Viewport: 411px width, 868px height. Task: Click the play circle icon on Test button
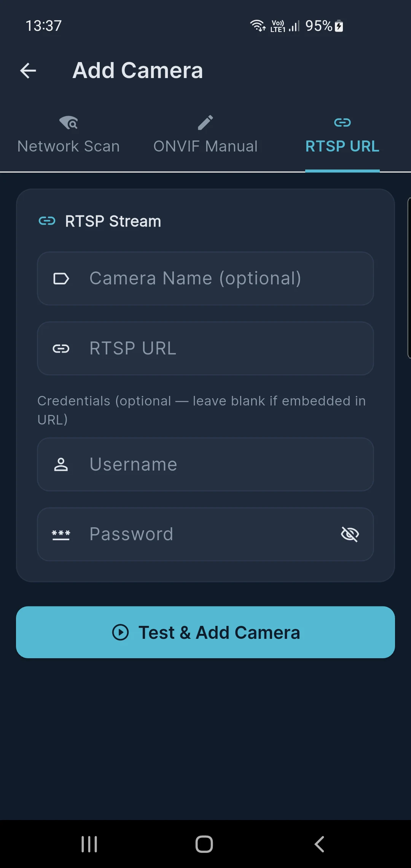pyautogui.click(x=120, y=632)
